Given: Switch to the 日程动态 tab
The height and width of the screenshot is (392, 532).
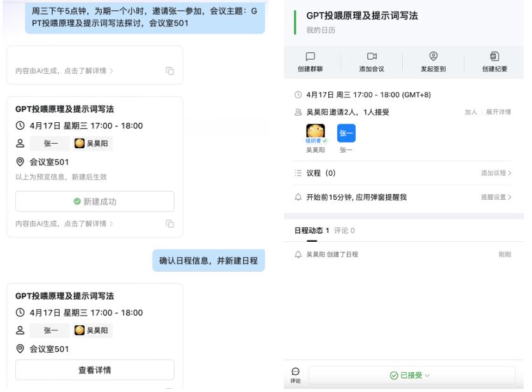Looking at the screenshot, I should click(311, 230).
